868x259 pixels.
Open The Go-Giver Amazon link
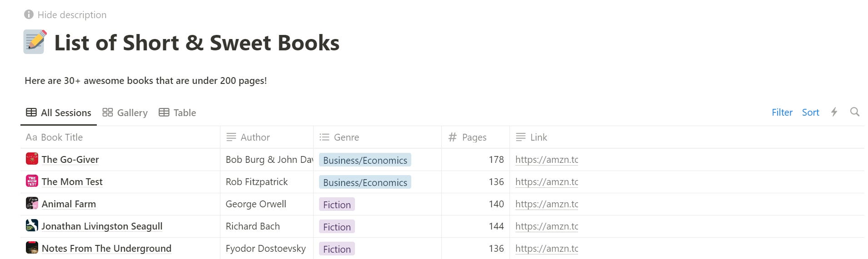coord(546,160)
